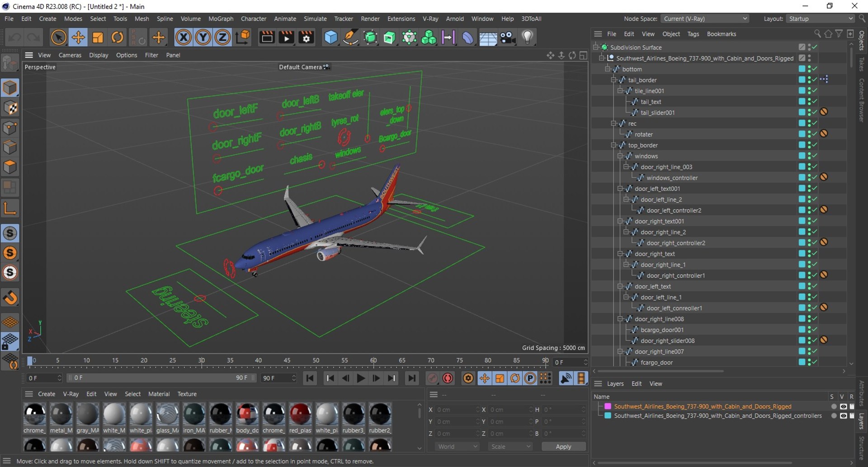Screen dimensions: 868x467
Task: Open material manager Texture menu
Action: pos(187,394)
